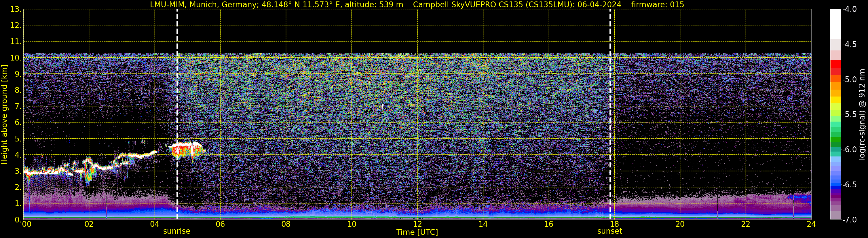868x238 pixels.
Task: Click the '-4.0' colorbar tick label
Action: [850, 9]
